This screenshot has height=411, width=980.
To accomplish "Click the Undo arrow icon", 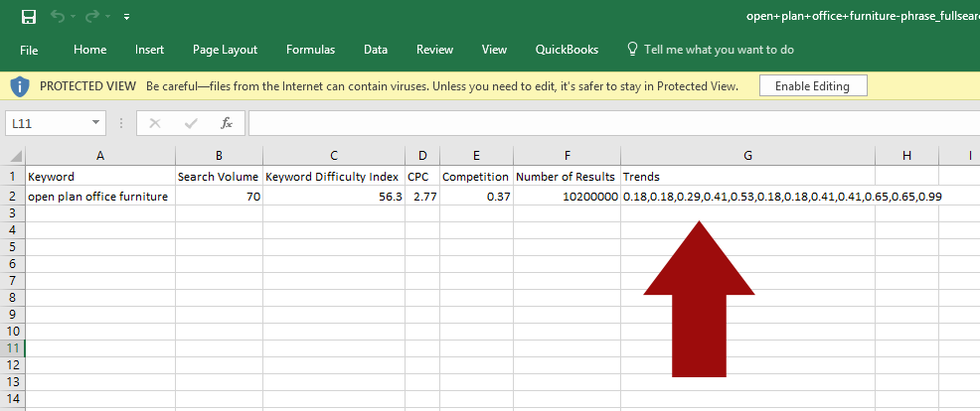I will [58, 17].
